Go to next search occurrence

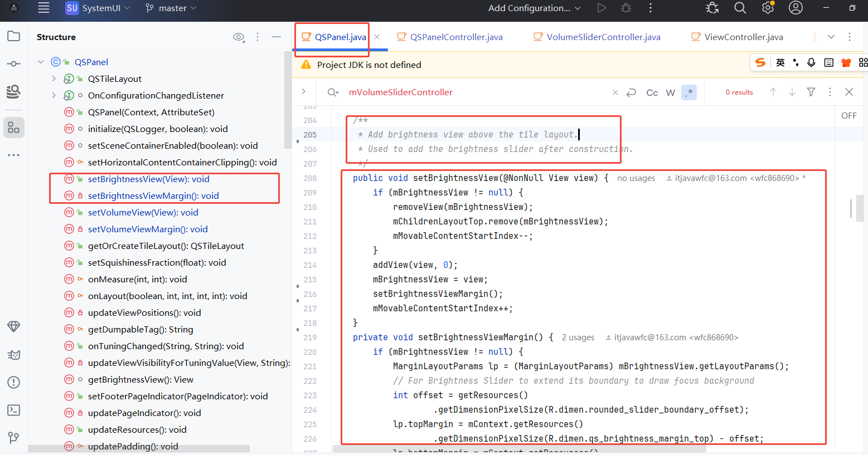[x=792, y=92]
